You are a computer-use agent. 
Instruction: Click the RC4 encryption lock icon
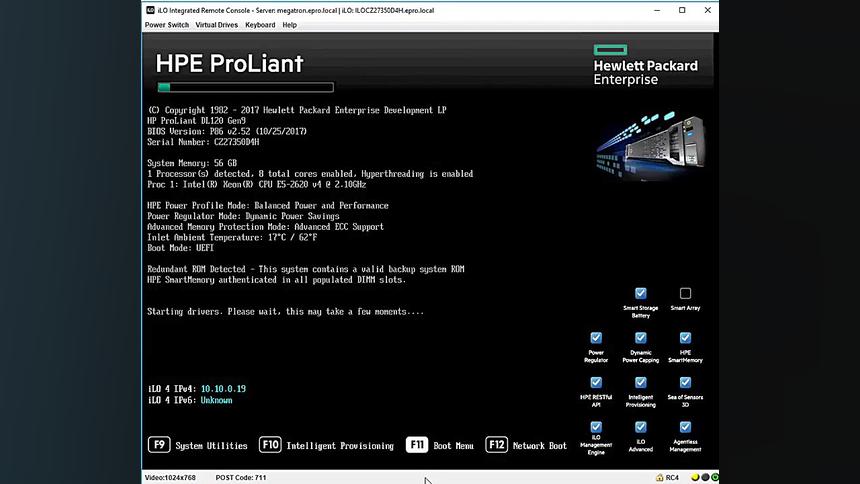click(659, 477)
